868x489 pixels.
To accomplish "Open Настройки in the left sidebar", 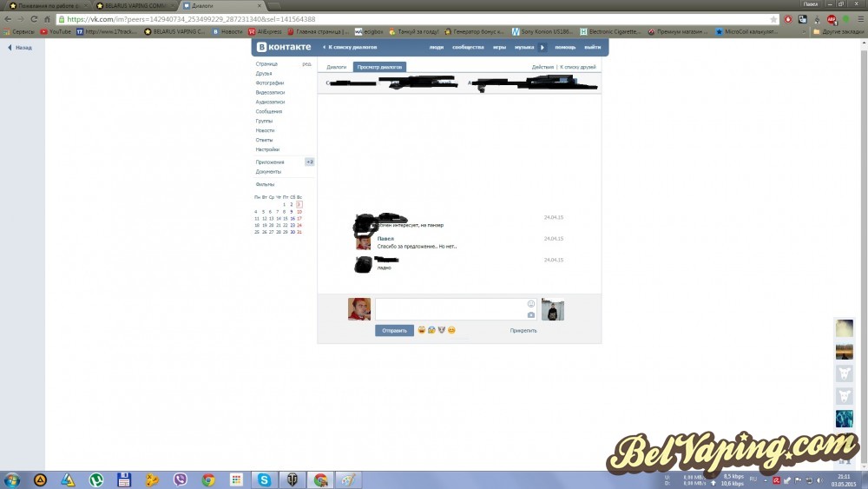I will click(x=267, y=149).
